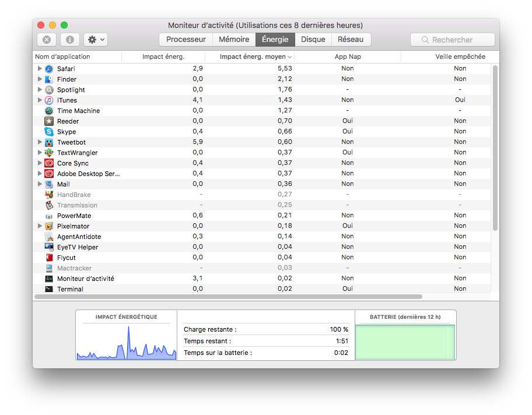Expand the Mail process row

tap(40, 184)
